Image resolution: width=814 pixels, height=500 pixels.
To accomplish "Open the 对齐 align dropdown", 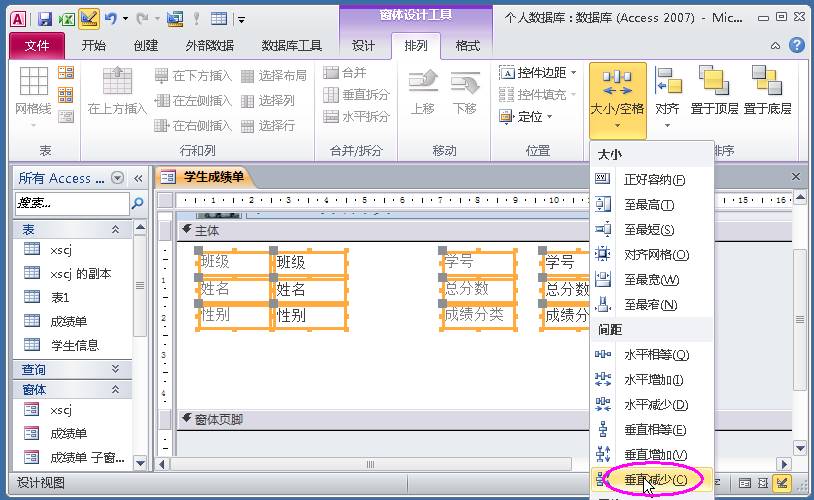I will [x=668, y=98].
